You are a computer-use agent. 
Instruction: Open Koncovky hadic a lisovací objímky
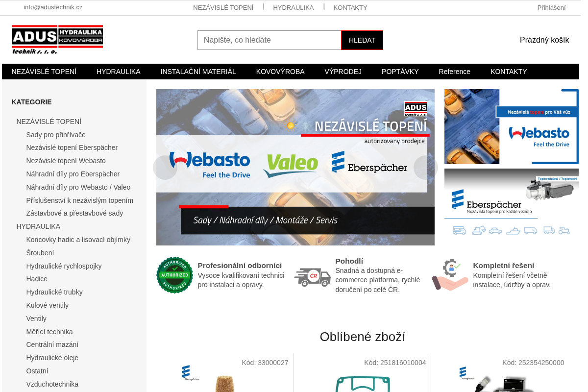(x=78, y=240)
